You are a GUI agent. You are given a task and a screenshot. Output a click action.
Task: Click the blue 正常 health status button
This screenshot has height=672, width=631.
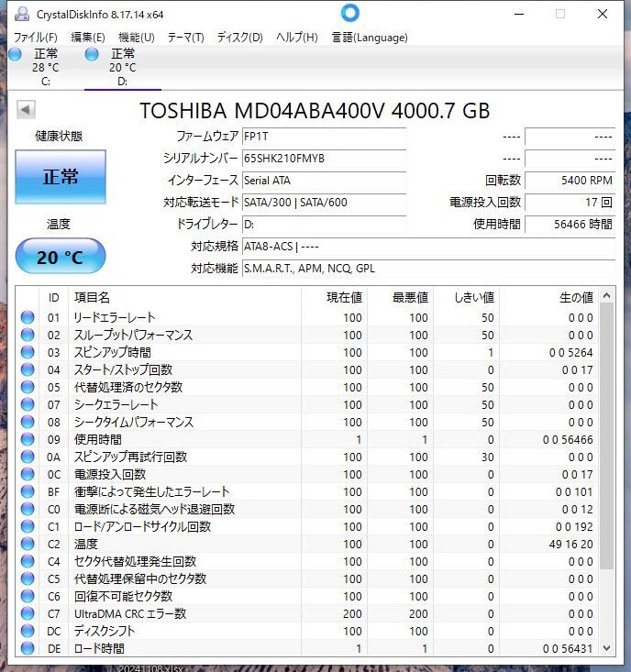pos(61,177)
